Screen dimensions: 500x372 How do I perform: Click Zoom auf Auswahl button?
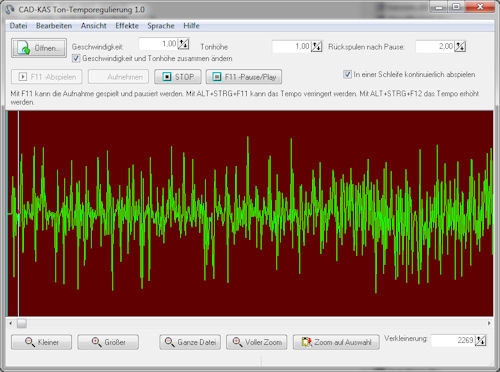336,342
